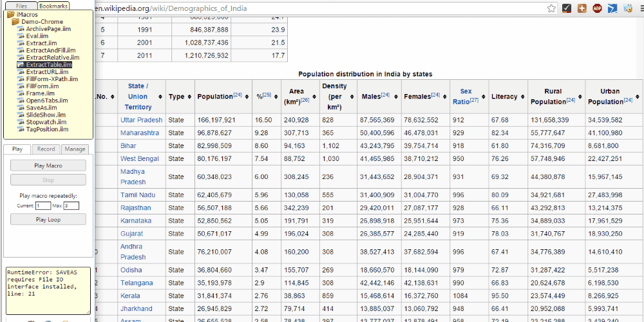Click Telangana population cell 35,193,978

point(215,283)
